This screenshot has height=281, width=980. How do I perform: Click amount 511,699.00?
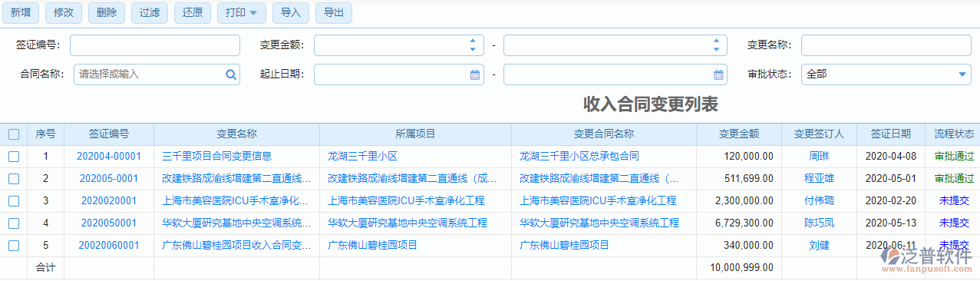point(748,179)
